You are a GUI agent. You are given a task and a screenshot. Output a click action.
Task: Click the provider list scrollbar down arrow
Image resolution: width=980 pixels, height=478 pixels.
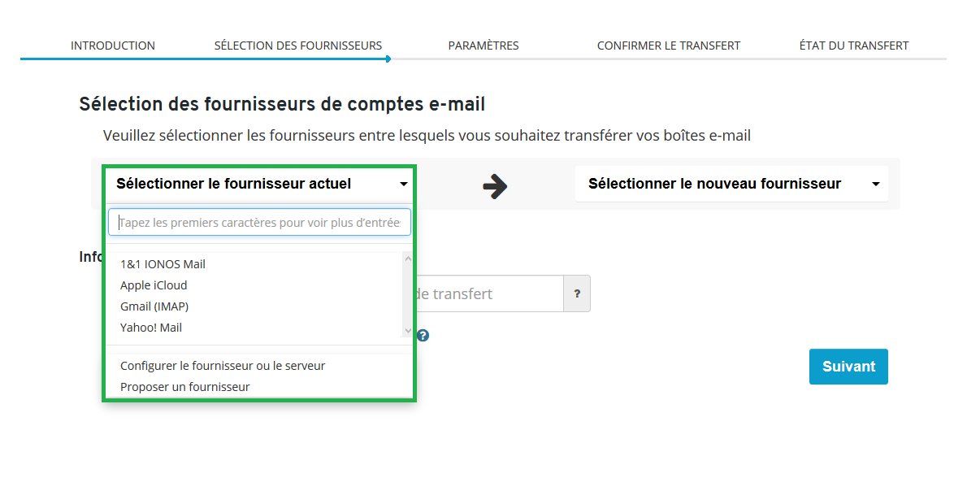tap(408, 331)
